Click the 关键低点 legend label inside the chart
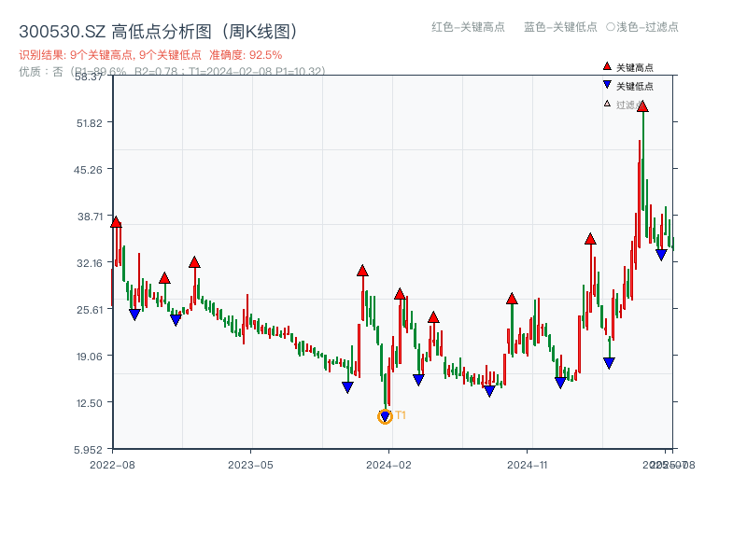Screen dimensions: 747x560 [x=635, y=86]
